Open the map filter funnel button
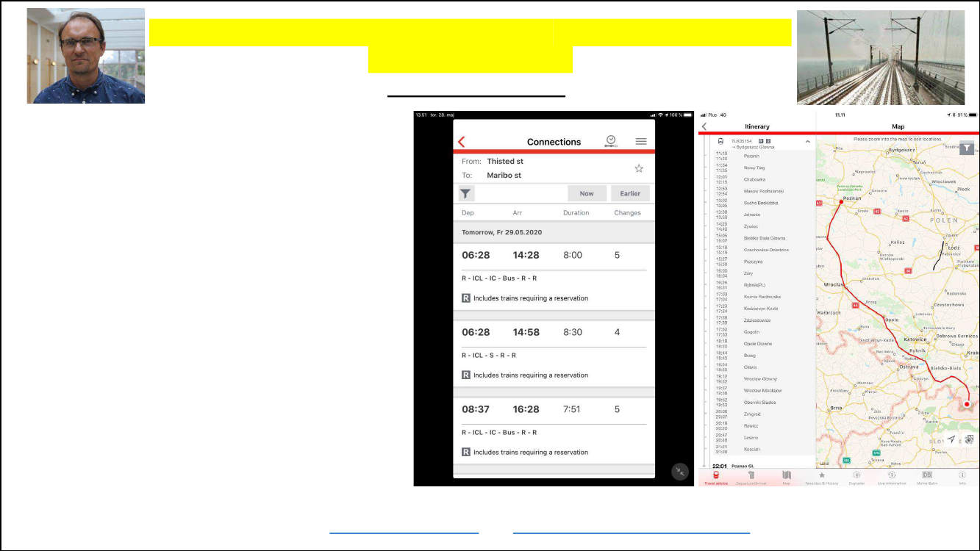Image resolution: width=980 pixels, height=551 pixels. [x=967, y=148]
